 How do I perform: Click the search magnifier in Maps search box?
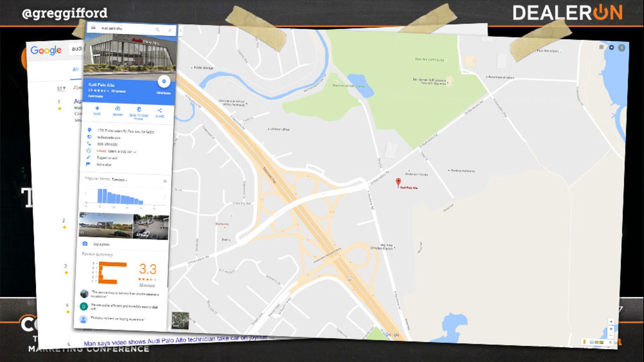point(157,30)
